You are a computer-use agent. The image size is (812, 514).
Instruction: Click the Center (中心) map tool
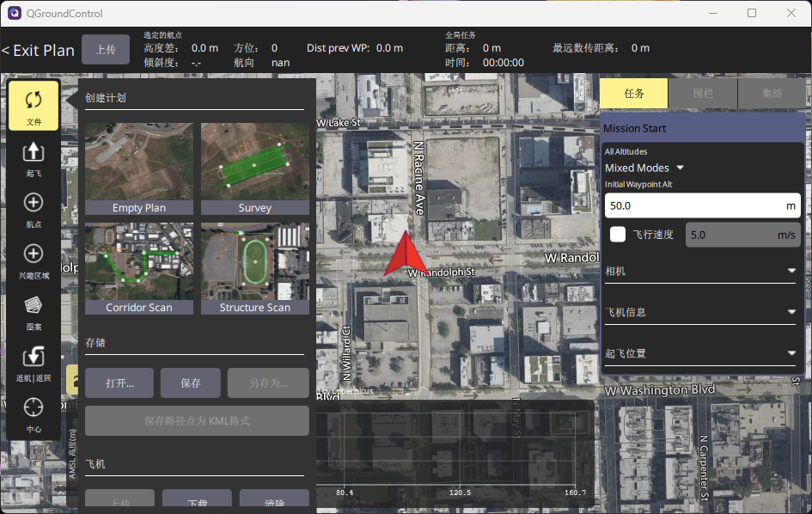[x=34, y=414]
